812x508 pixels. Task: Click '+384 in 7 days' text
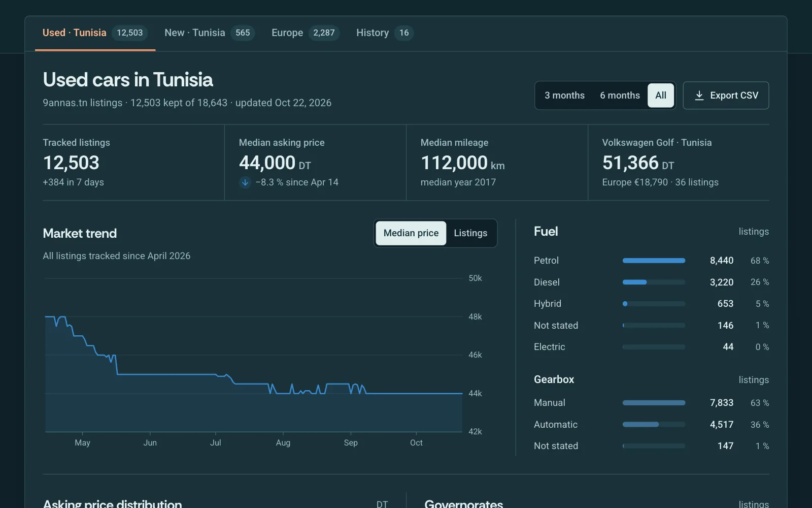74,182
